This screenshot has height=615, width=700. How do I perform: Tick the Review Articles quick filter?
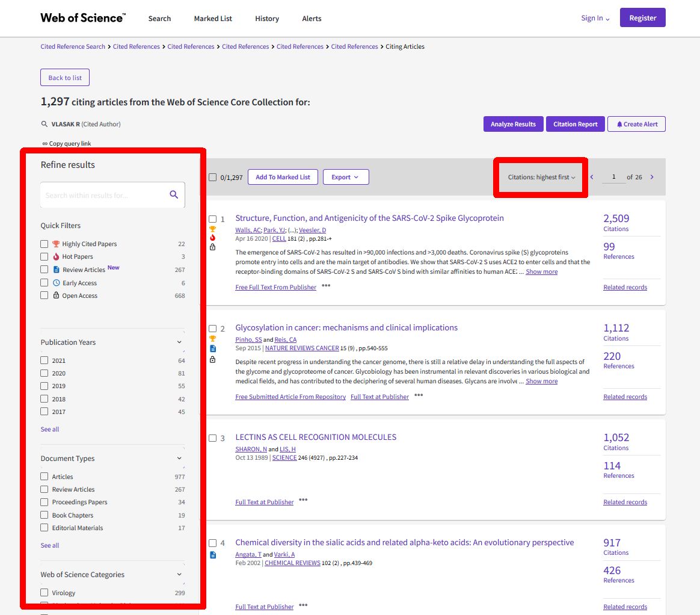click(44, 270)
